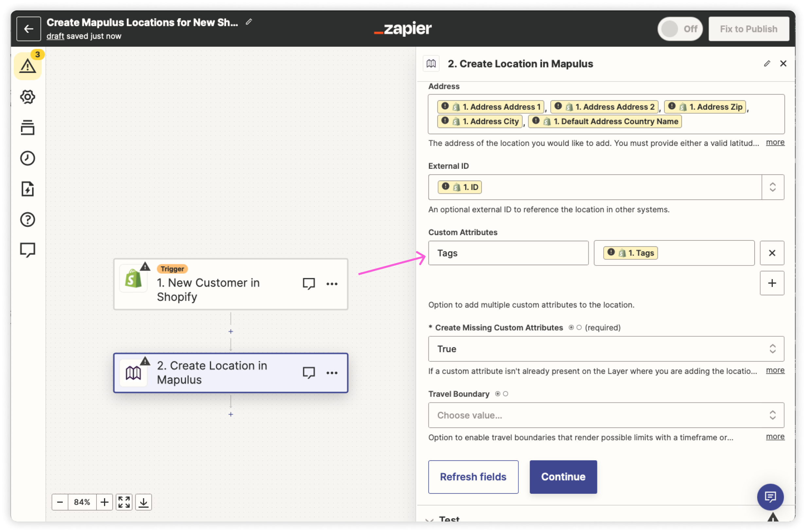Select second radio for Create Missing Custom Attributes

(x=579, y=328)
